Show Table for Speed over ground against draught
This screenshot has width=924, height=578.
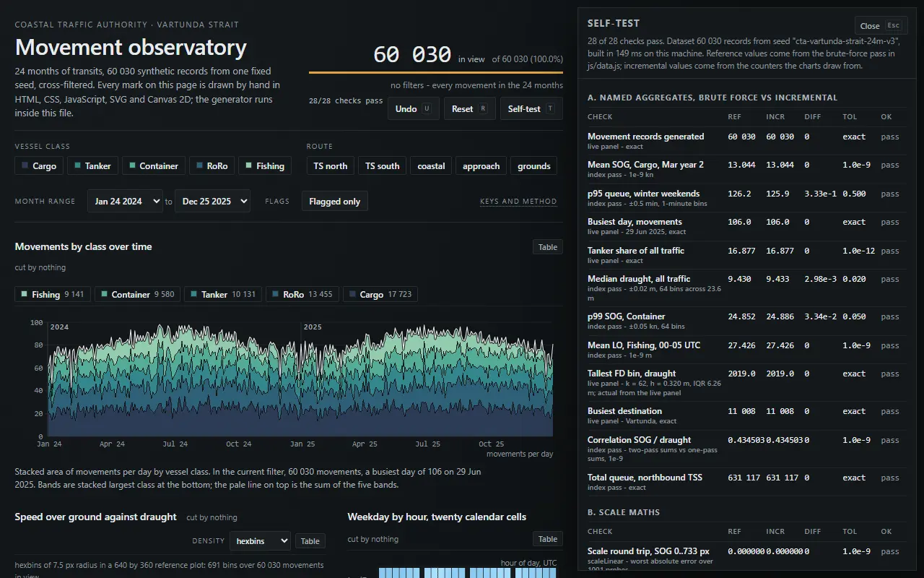[310, 541]
